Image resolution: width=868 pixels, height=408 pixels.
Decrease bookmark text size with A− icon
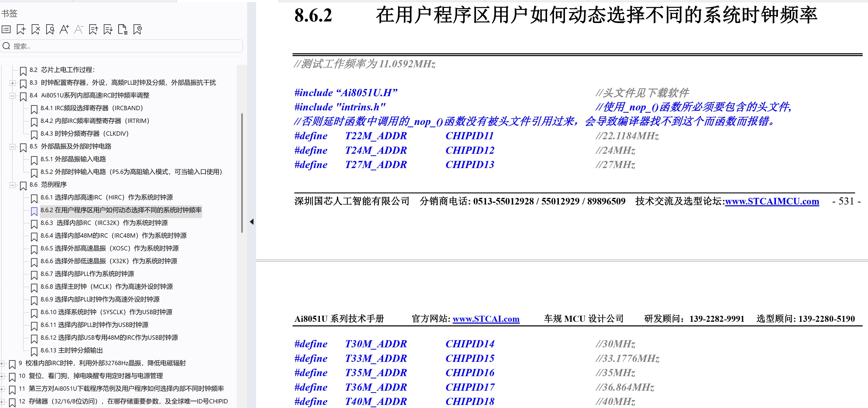point(79,29)
